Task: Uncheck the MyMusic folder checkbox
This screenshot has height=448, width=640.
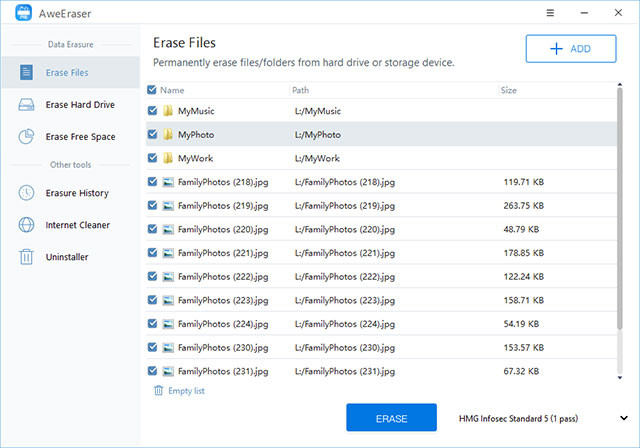Action: 152,111
